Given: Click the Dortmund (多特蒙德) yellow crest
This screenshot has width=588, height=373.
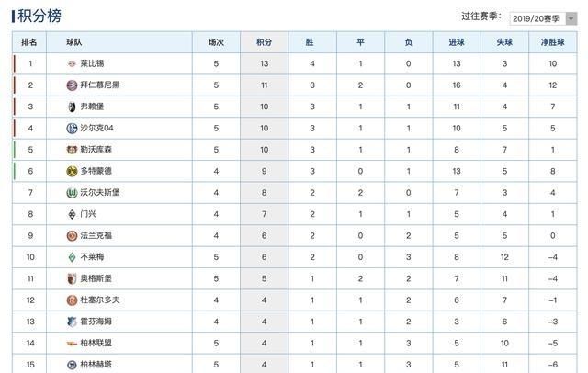Looking at the screenshot, I should coord(72,171).
